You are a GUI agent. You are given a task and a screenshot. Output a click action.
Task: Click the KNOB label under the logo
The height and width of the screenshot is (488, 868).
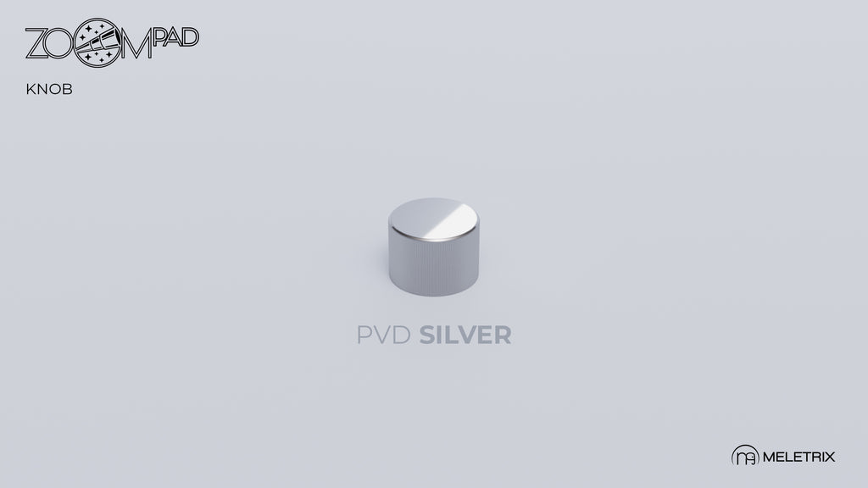[x=49, y=89]
